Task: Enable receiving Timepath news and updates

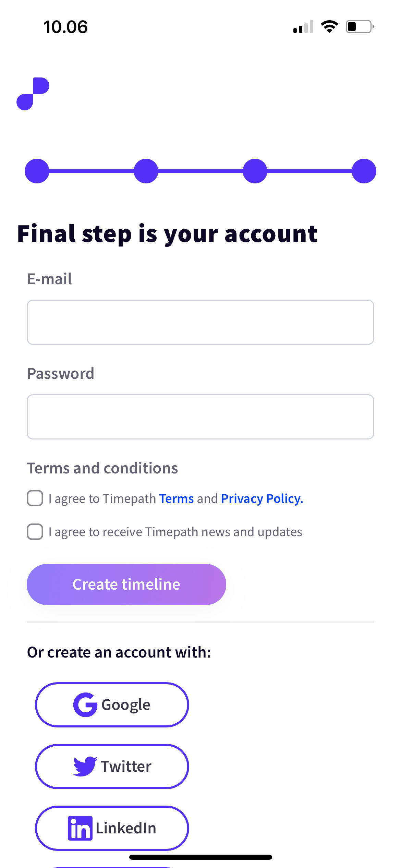Action: tap(35, 532)
